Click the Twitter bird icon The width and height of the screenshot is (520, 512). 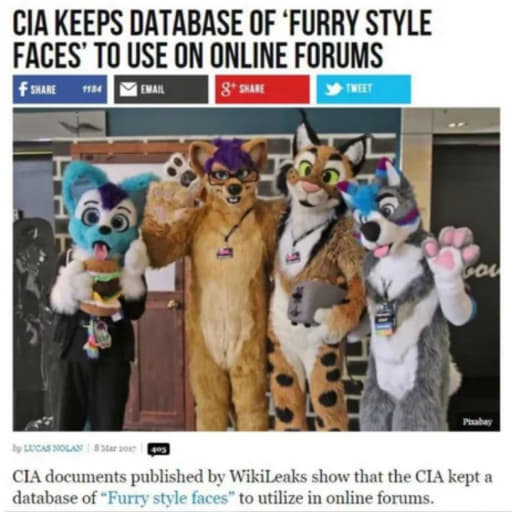(333, 89)
